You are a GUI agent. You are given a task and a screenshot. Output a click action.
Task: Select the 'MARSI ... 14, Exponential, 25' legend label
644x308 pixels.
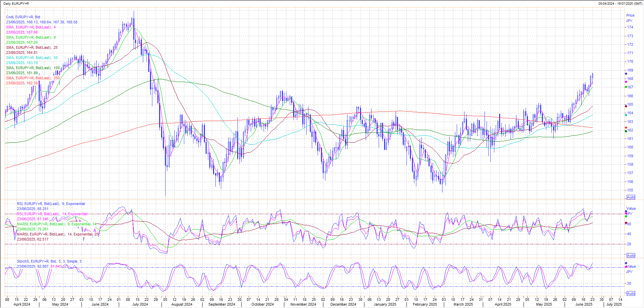(x=58, y=234)
